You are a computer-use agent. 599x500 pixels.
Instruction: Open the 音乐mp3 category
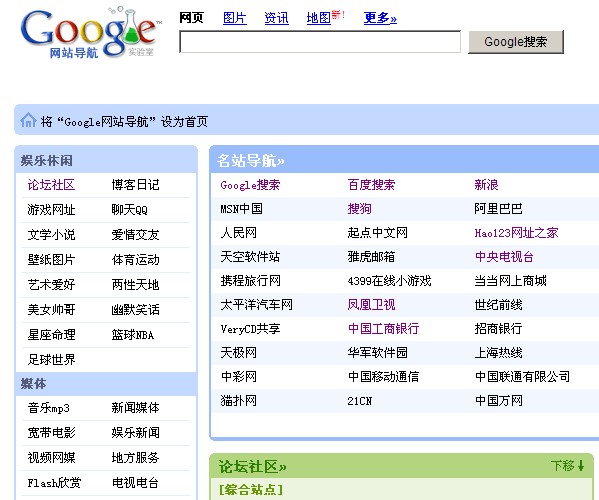point(49,408)
